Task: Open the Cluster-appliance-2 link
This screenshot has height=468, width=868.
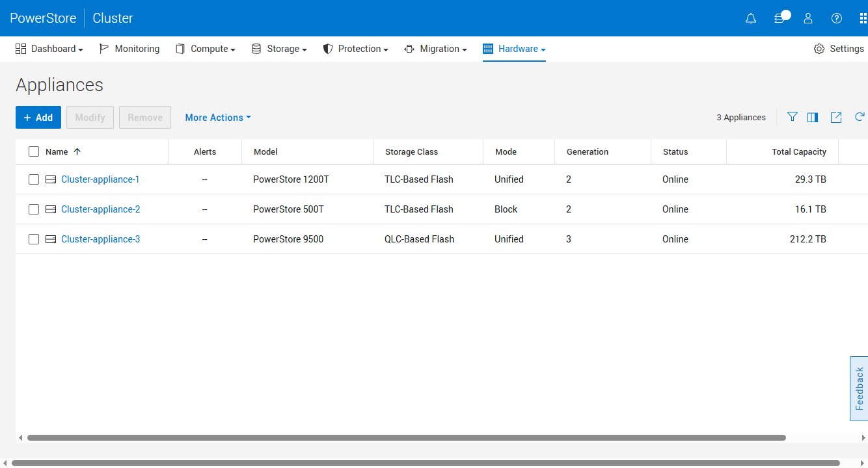Action: (101, 209)
